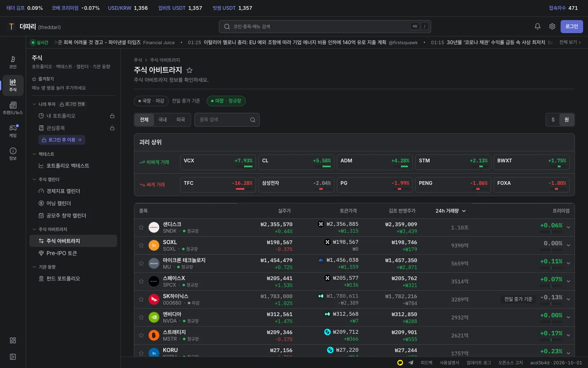Open 포트폴리오 백테스트 in the sidebar
588x368 pixels.
[73, 166]
